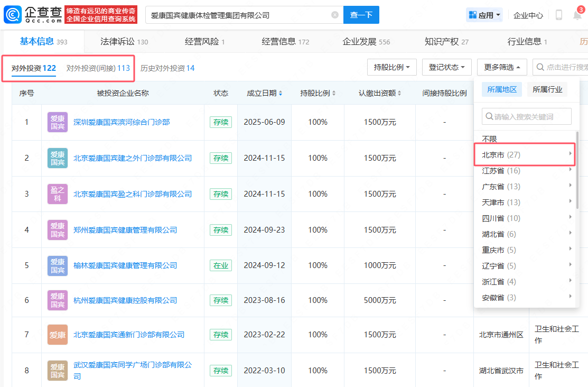Select 不限 region option
This screenshot has height=387, width=588.
click(490, 139)
